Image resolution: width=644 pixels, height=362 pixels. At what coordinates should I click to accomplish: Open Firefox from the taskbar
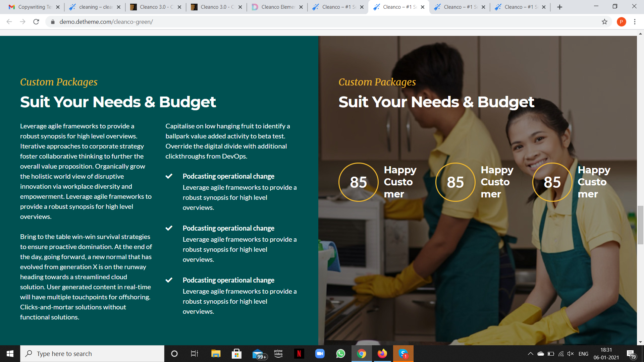point(382,354)
